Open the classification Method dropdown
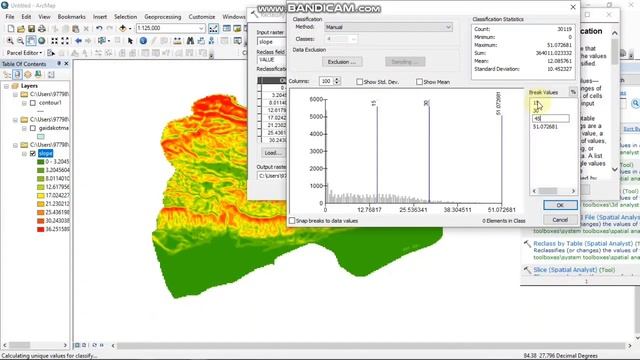Image resolution: width=640 pixels, height=360 pixels. coord(448,27)
